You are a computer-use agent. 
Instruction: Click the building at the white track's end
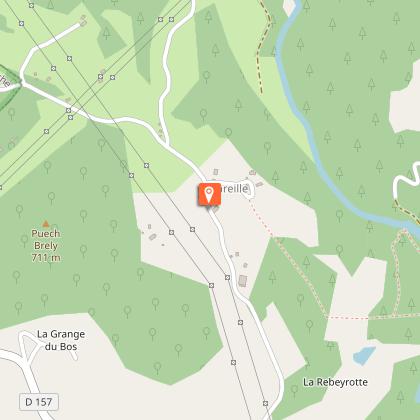[x=83, y=23]
